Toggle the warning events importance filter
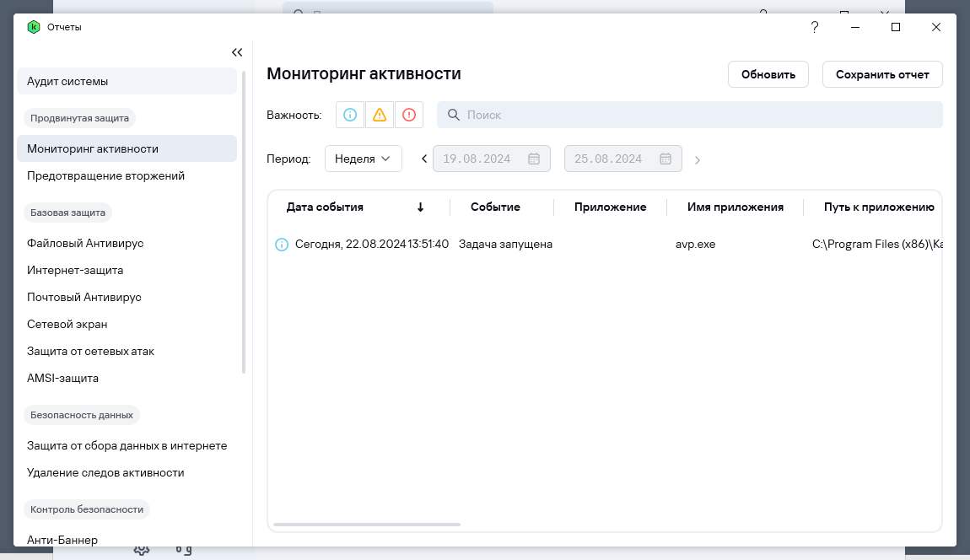This screenshot has width=970, height=560. [x=380, y=115]
